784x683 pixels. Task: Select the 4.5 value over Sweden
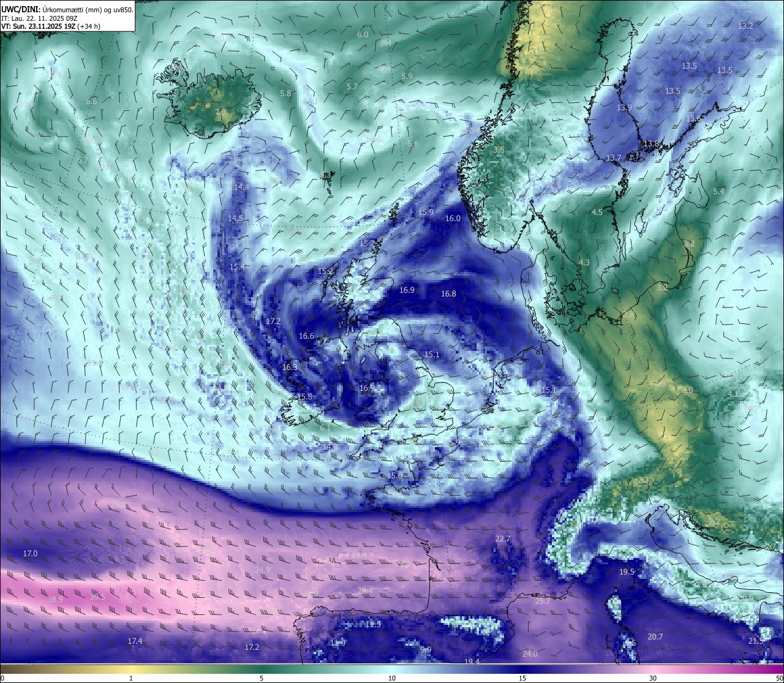tap(597, 212)
